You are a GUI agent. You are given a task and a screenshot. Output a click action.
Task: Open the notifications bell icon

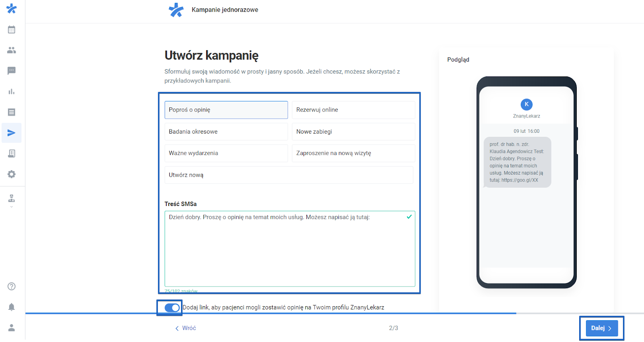(x=12, y=307)
